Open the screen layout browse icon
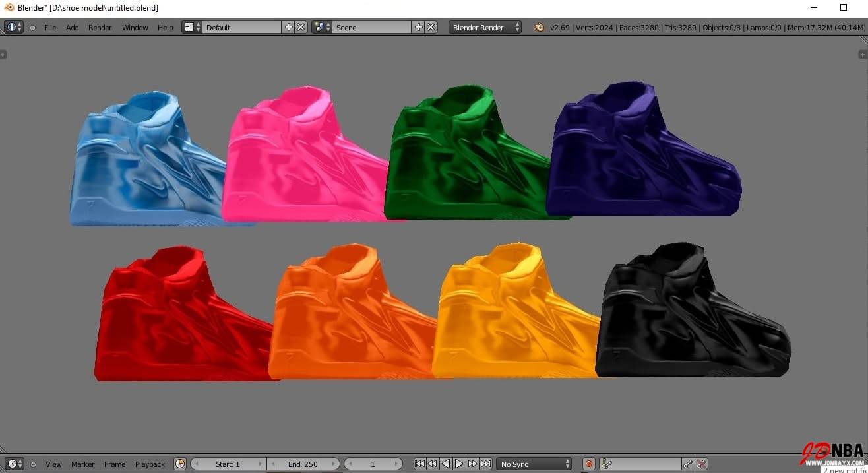868x473 pixels. tap(192, 27)
